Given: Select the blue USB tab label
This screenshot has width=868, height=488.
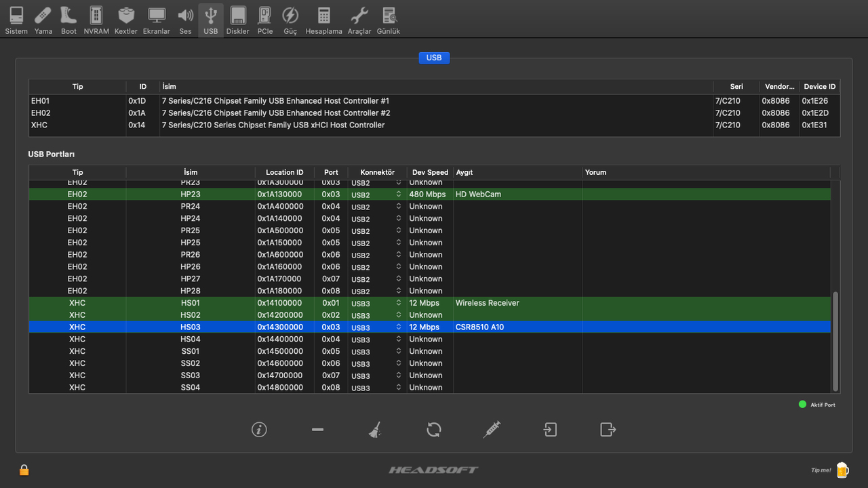Looking at the screenshot, I should [x=434, y=58].
